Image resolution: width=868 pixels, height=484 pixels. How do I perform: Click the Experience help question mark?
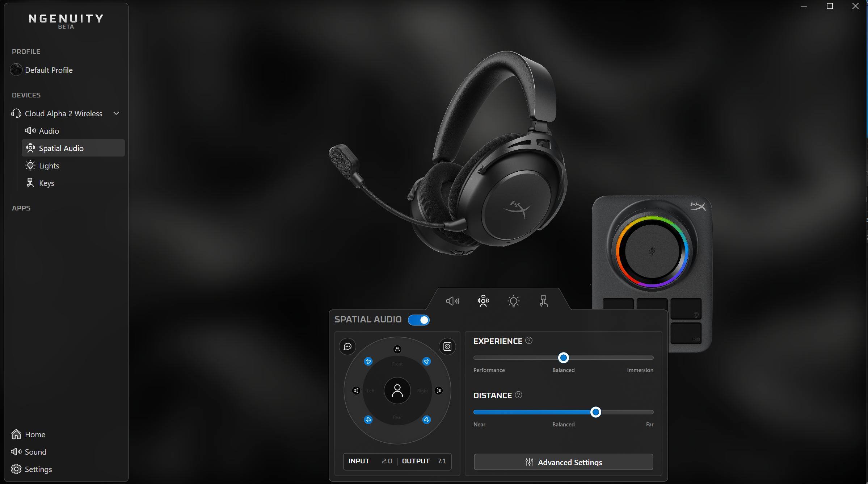pos(529,341)
